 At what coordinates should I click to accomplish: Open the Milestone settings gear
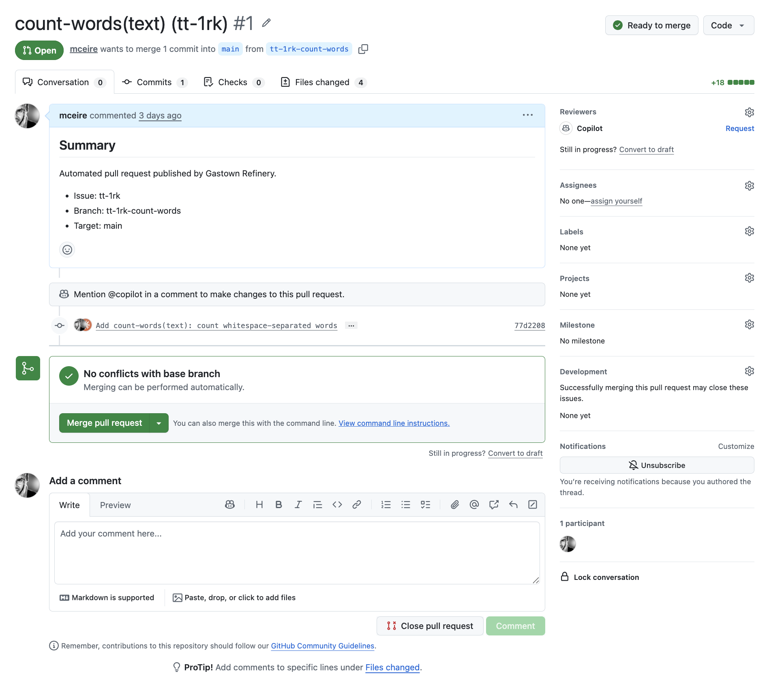(x=749, y=324)
